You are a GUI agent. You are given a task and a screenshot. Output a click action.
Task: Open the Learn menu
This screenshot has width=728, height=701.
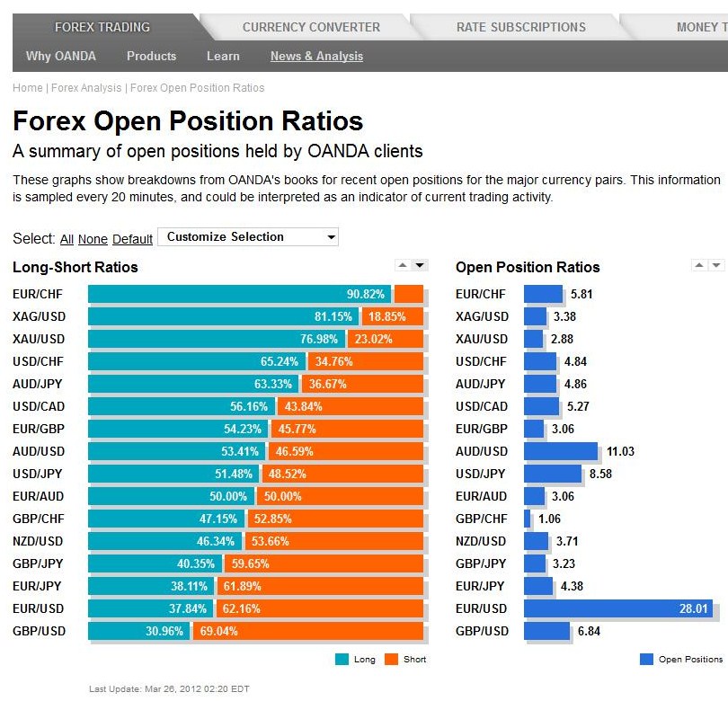coord(223,57)
